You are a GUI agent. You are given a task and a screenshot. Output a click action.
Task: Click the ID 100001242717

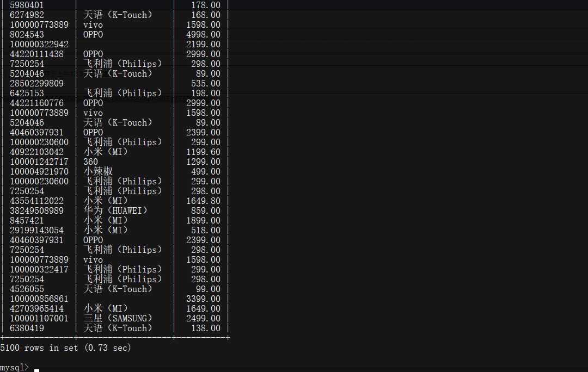point(39,162)
